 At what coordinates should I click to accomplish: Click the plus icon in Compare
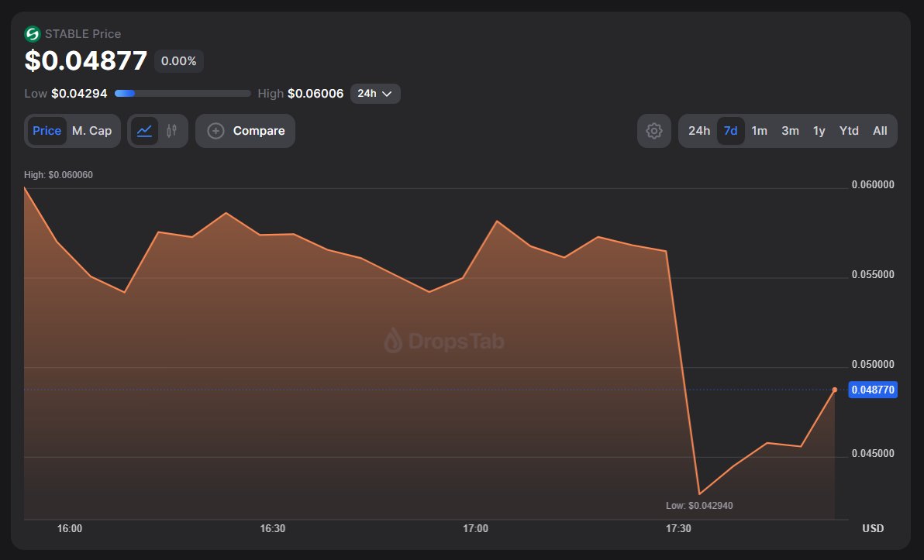coord(216,131)
